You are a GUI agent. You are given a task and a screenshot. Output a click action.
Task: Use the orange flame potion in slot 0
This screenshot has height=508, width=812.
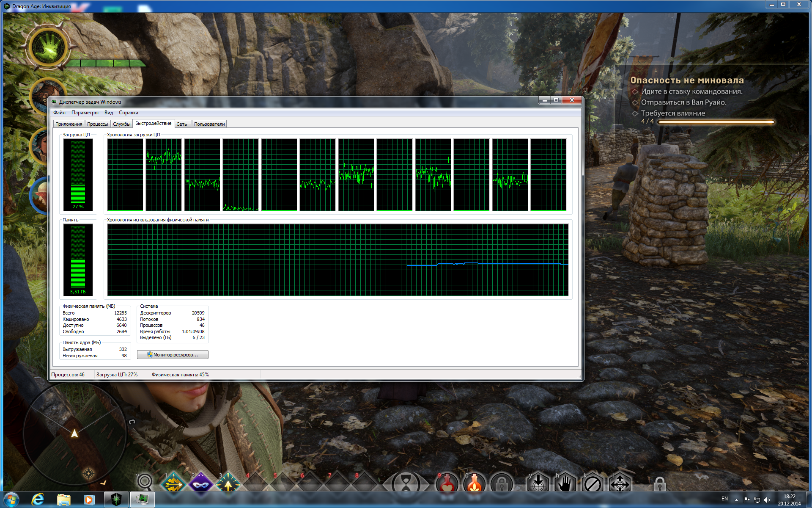[475, 484]
